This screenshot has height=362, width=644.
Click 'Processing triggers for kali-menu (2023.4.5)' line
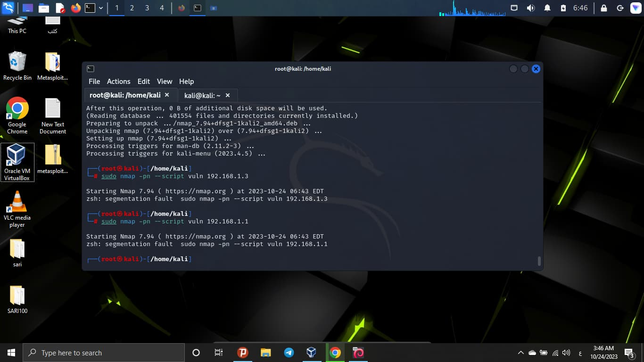pyautogui.click(x=176, y=154)
